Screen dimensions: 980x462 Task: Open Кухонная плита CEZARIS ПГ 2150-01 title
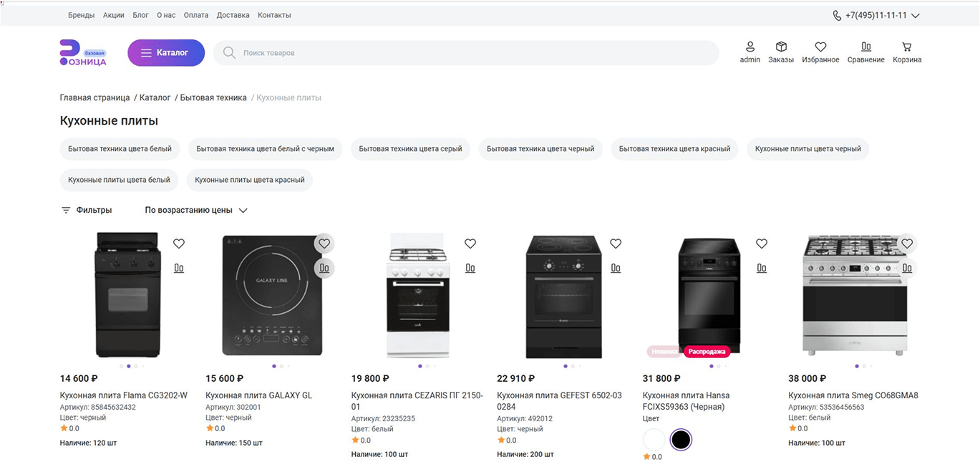[417, 401]
